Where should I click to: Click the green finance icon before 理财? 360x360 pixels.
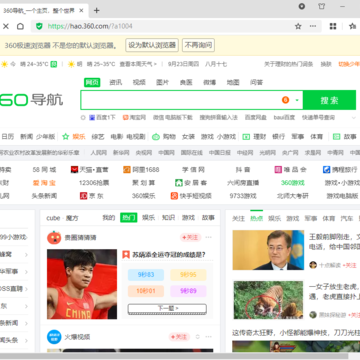click(246, 137)
